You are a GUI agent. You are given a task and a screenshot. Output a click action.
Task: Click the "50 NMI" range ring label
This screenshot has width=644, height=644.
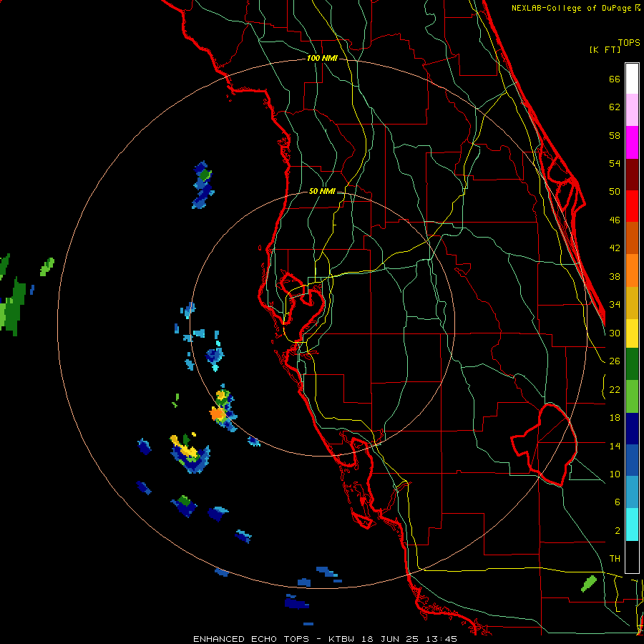(x=322, y=191)
